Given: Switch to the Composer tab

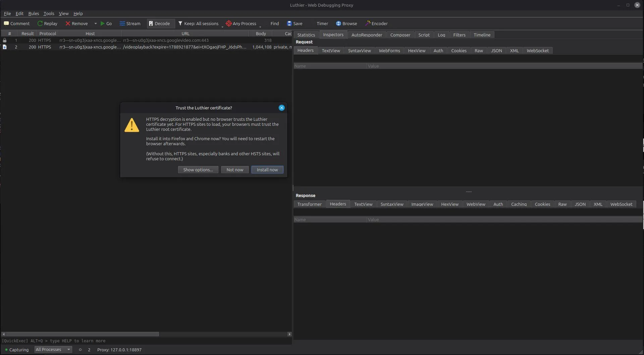Looking at the screenshot, I should tap(400, 35).
